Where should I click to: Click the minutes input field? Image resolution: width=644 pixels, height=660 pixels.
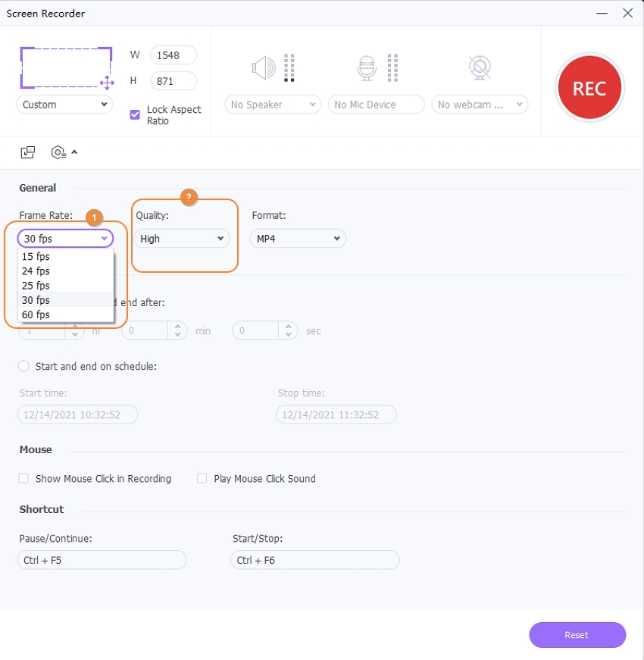(145, 331)
